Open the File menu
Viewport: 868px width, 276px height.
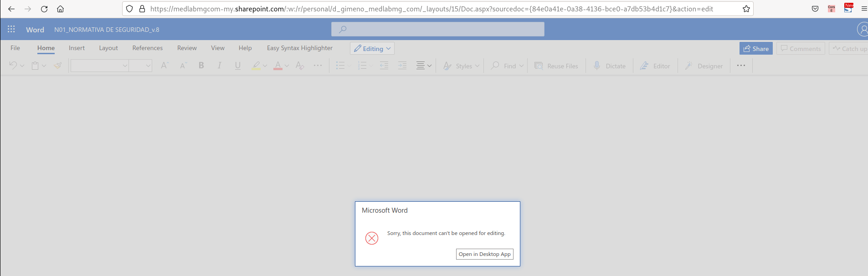[x=15, y=48]
